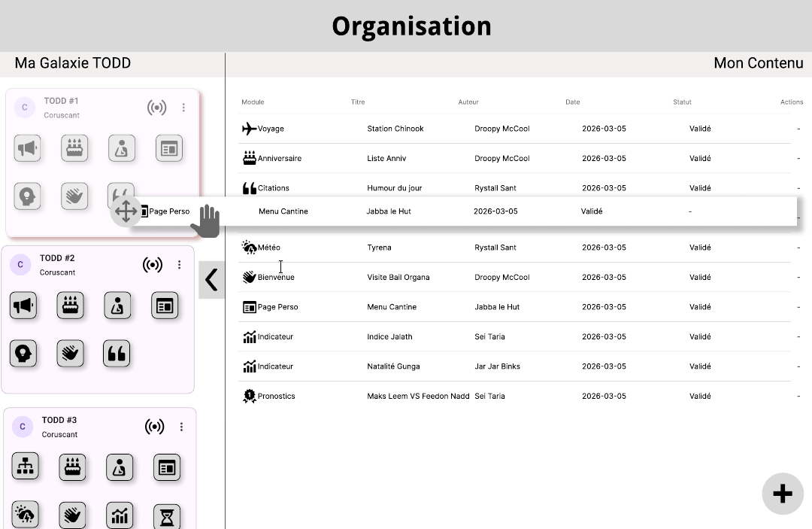This screenshot has height=529, width=812.
Task: Click the Actions column header
Action: coord(792,102)
